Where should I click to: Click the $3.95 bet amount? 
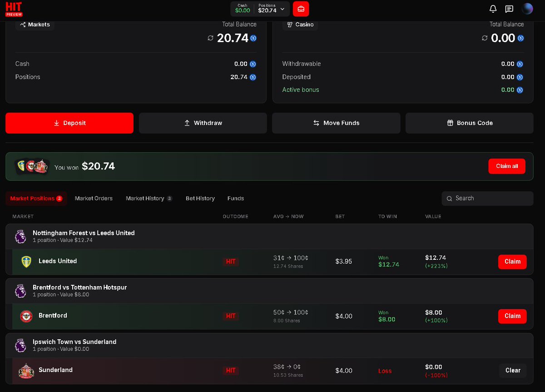point(344,262)
